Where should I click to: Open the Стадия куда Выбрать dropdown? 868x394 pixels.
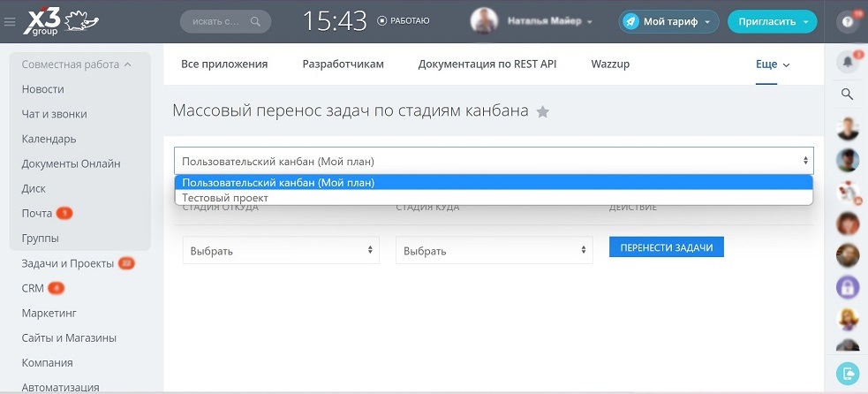pos(494,251)
